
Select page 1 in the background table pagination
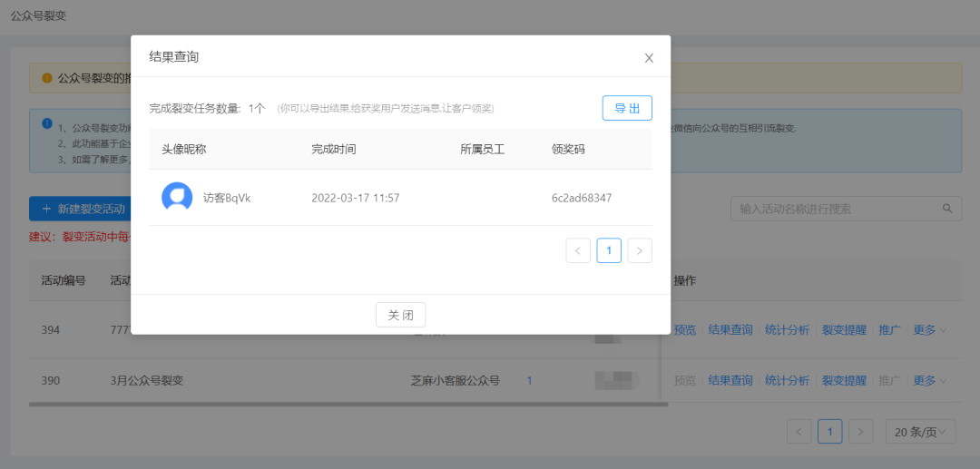pyautogui.click(x=830, y=432)
